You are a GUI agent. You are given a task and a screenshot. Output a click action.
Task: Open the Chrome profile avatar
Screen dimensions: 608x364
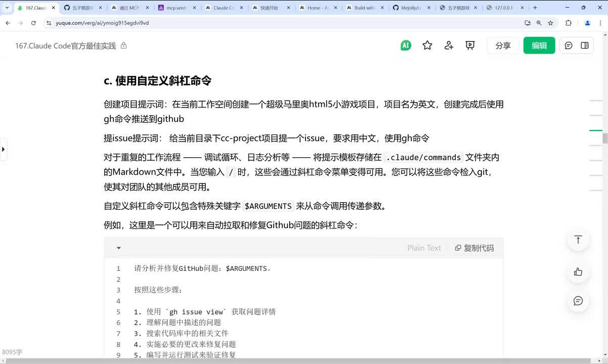point(587,23)
